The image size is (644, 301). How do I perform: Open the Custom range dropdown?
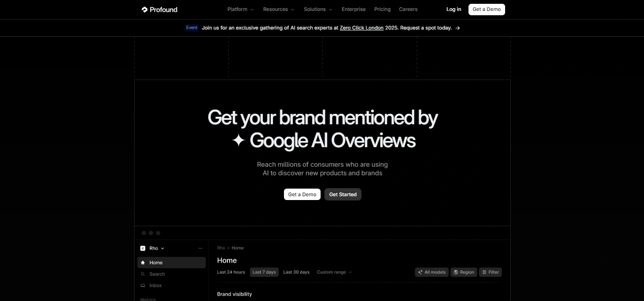334,272
